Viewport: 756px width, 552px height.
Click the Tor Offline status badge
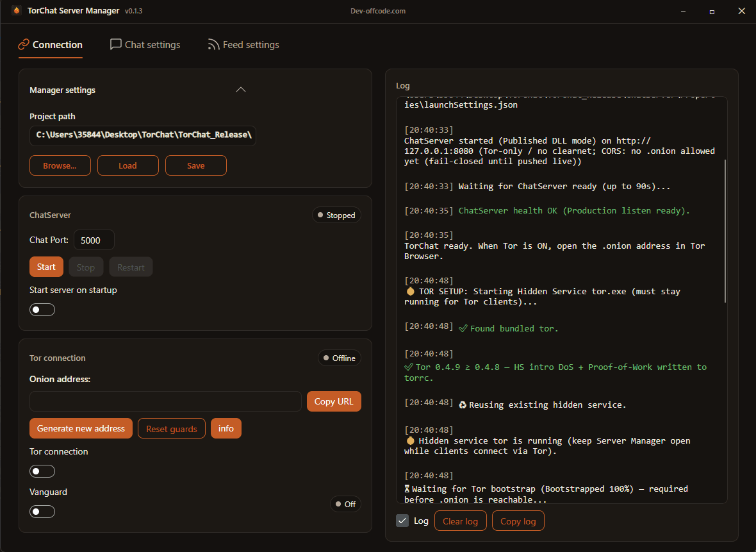pos(340,358)
